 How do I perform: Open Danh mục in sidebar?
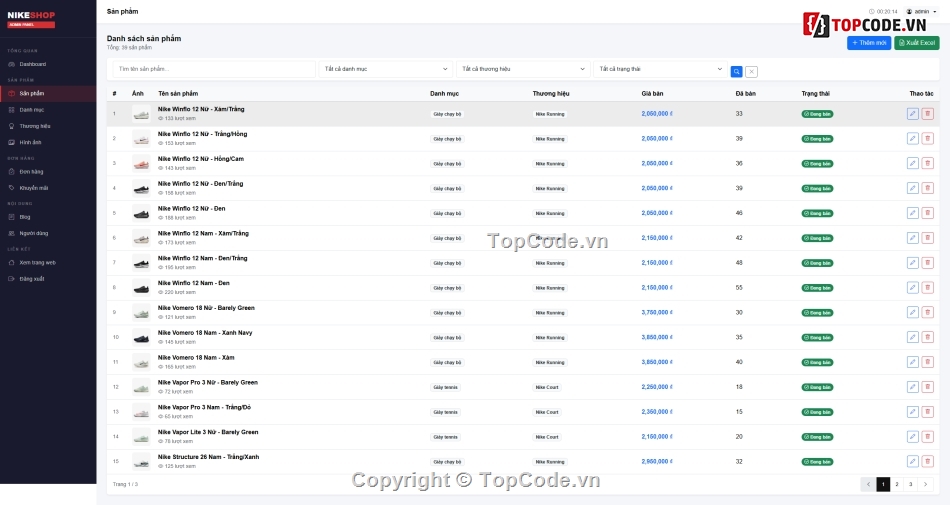coord(48,110)
